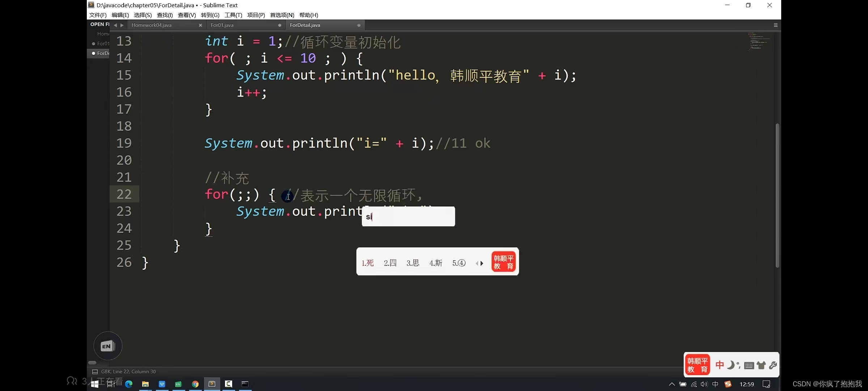This screenshot has height=391, width=868.
Task: Close the unsaved For01.java tab
Action: click(x=280, y=25)
